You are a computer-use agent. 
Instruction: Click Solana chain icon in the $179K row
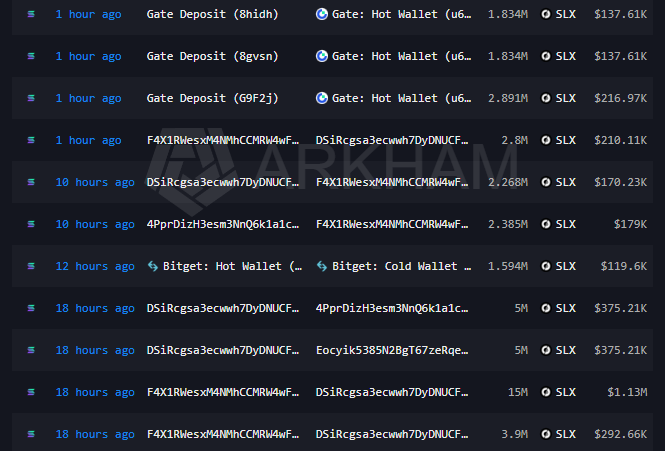click(31, 224)
